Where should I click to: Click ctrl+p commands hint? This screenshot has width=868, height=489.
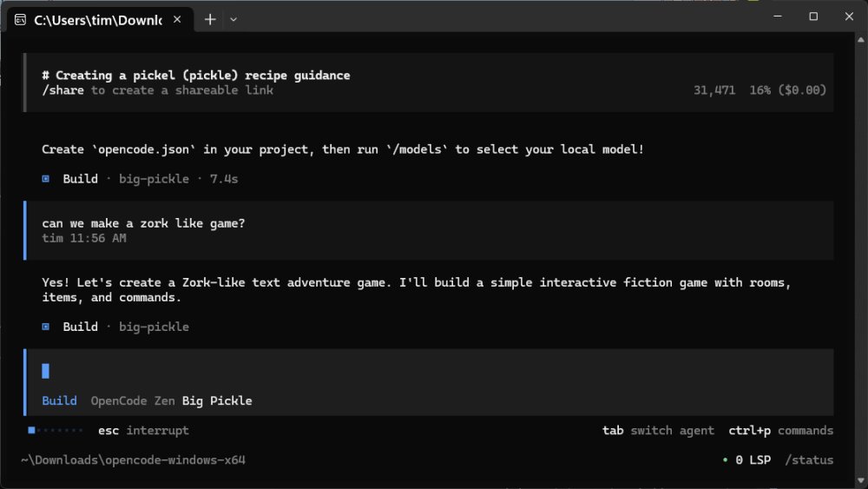(x=780, y=430)
